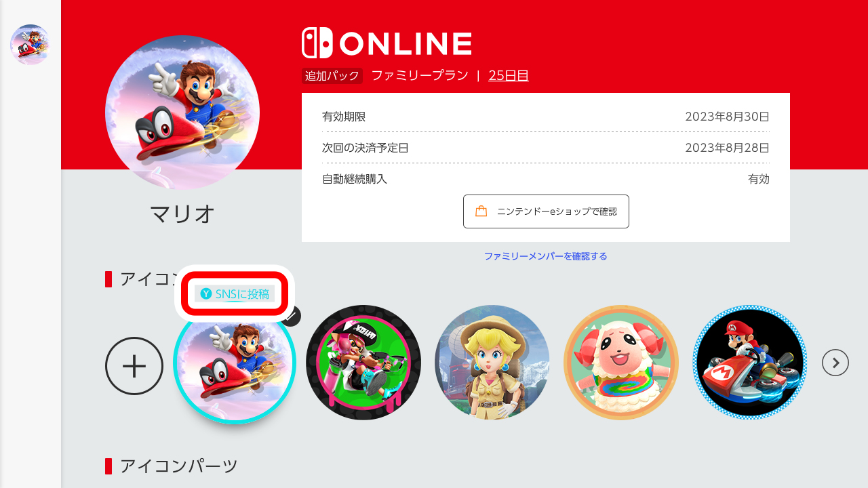Click the shopping bag icon in eShop button

481,211
